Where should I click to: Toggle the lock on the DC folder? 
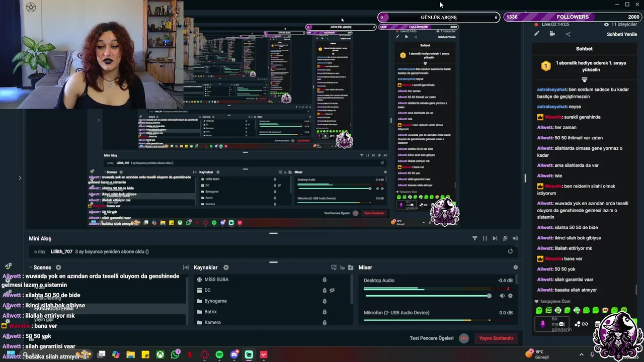click(x=325, y=290)
